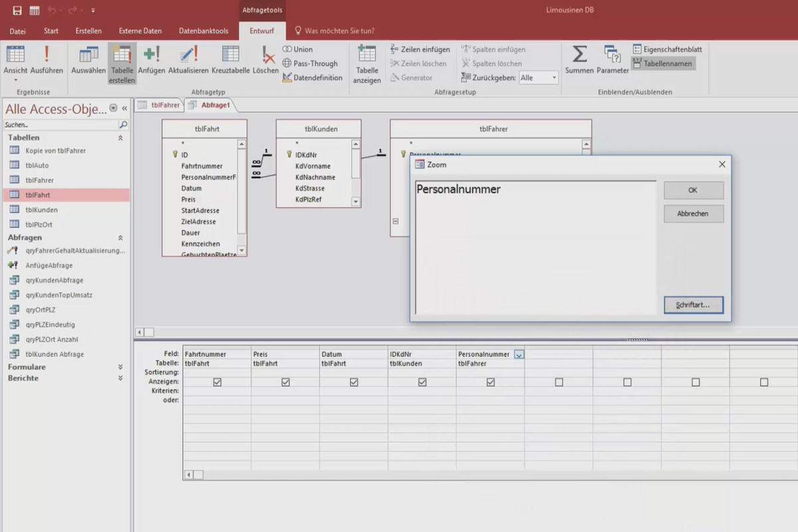Toggle Tabellennamen row display
798x532 pixels.
(x=663, y=63)
